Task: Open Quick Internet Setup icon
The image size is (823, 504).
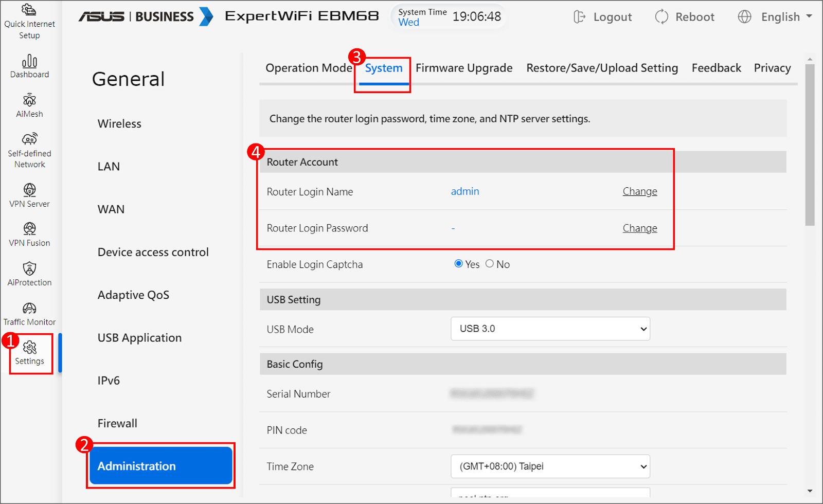Action: (x=29, y=10)
